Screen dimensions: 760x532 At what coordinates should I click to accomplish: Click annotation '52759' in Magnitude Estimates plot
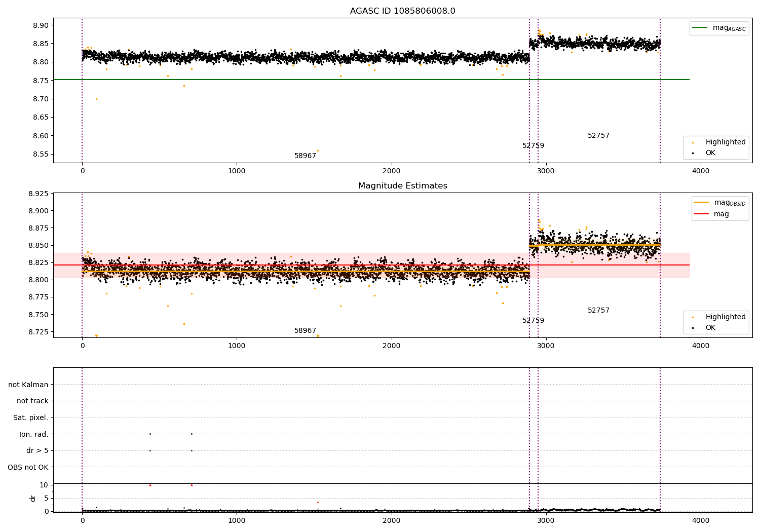pos(533,321)
